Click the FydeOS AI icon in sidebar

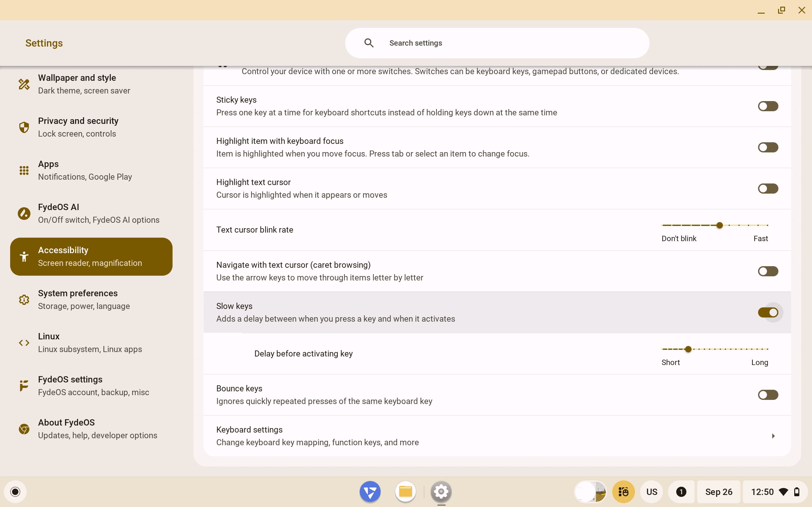coord(24,213)
